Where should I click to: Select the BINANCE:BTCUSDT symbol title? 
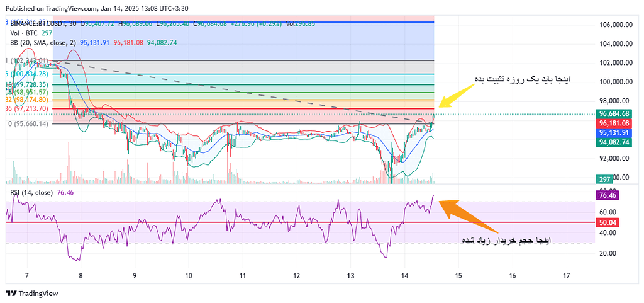[39, 23]
